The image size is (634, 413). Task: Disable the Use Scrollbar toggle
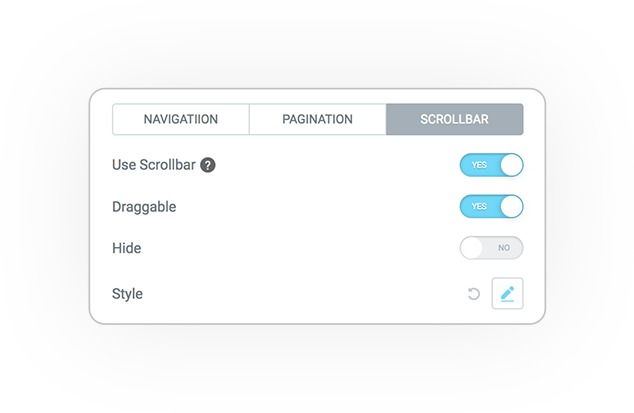tap(491, 165)
